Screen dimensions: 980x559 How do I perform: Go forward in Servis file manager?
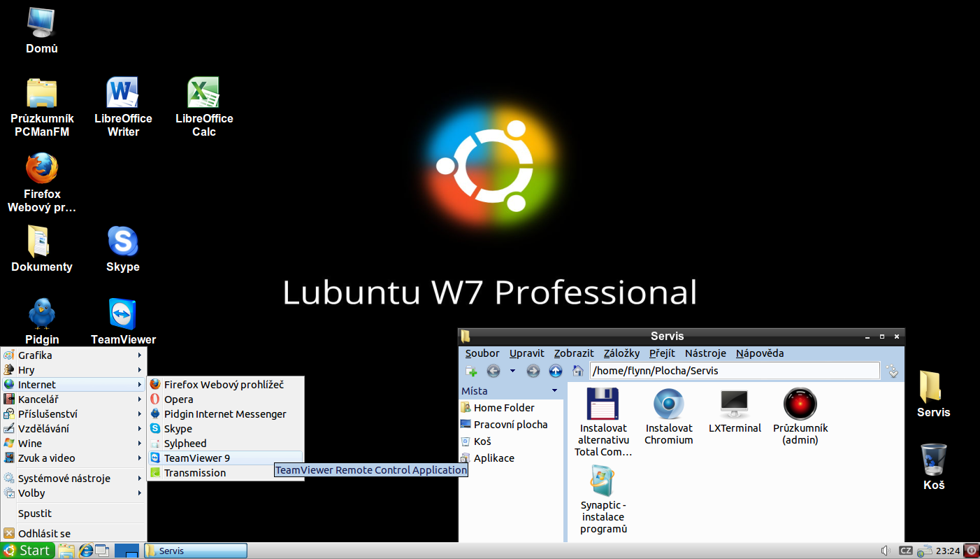533,371
